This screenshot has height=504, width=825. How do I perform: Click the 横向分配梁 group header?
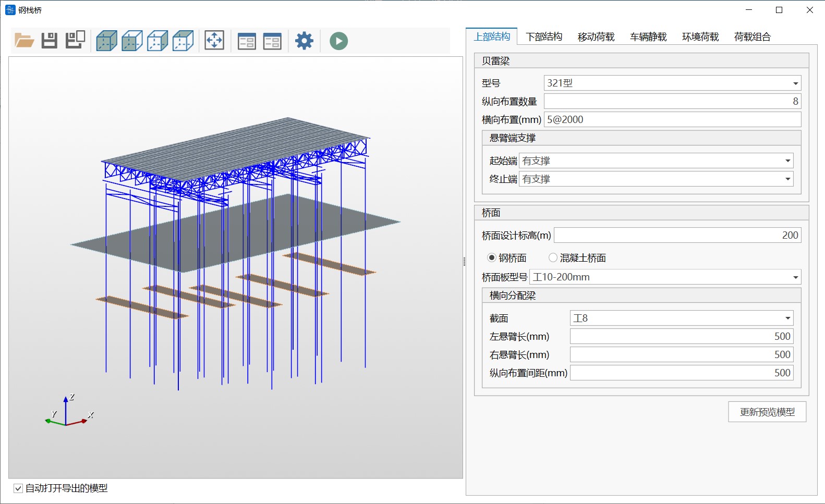coord(641,296)
